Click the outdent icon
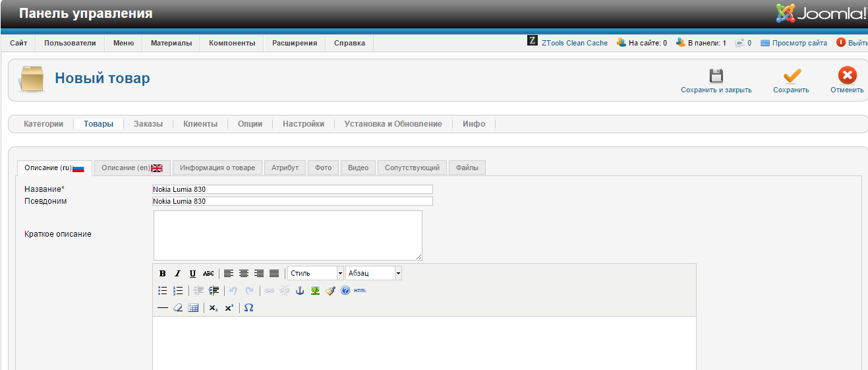Screen dimensions: 868x370 [198, 290]
